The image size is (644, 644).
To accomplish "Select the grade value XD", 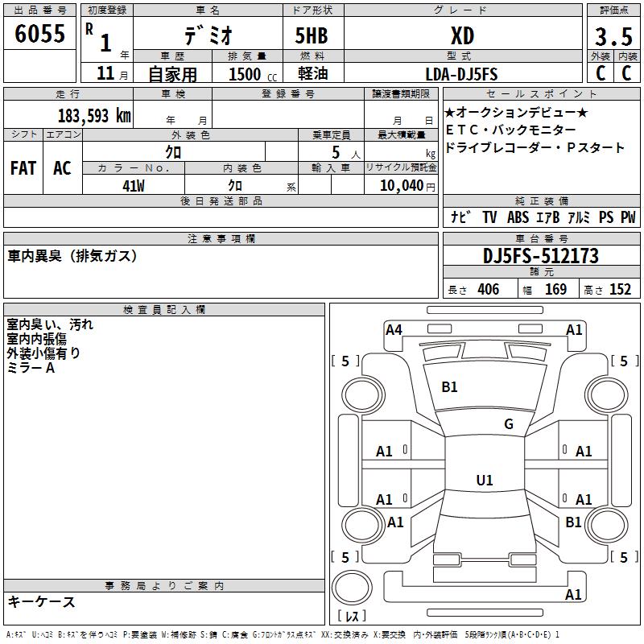I will tap(462, 35).
